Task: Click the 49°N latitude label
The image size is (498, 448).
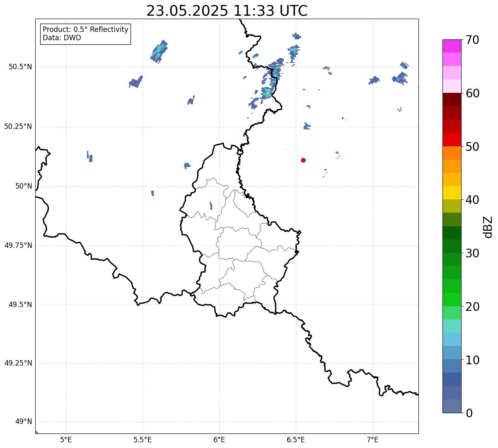Action: [24, 422]
